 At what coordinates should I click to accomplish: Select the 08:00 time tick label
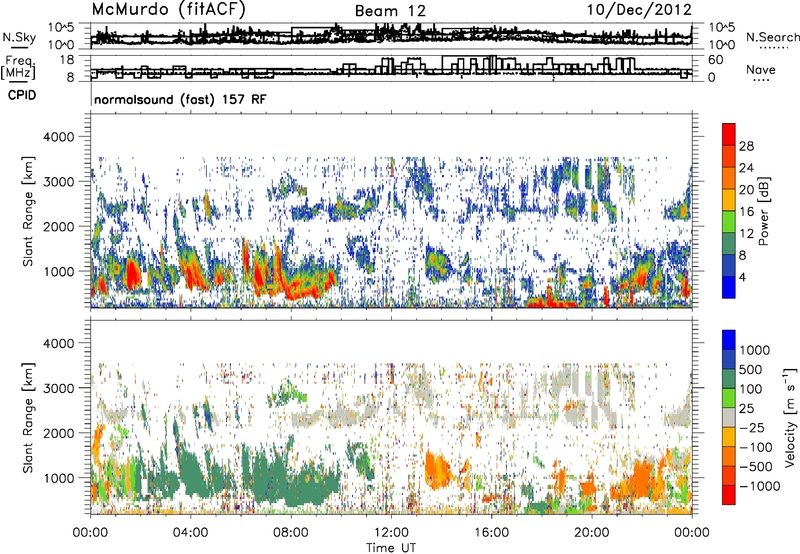tap(291, 533)
